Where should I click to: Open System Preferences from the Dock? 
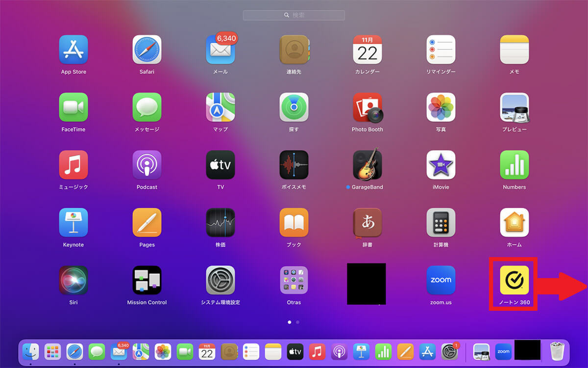click(x=449, y=351)
